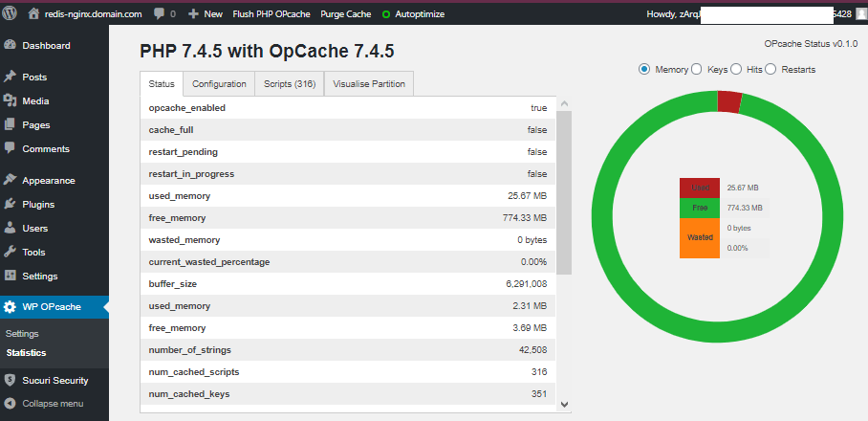Open Plugins in sidebar menu
The width and height of the screenshot is (868, 421).
tap(38, 204)
